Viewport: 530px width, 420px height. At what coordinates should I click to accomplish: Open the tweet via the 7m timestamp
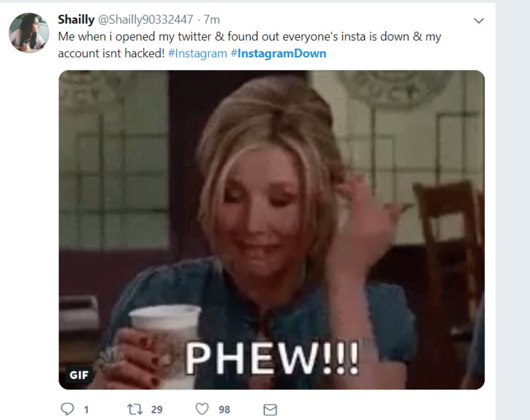[x=212, y=19]
